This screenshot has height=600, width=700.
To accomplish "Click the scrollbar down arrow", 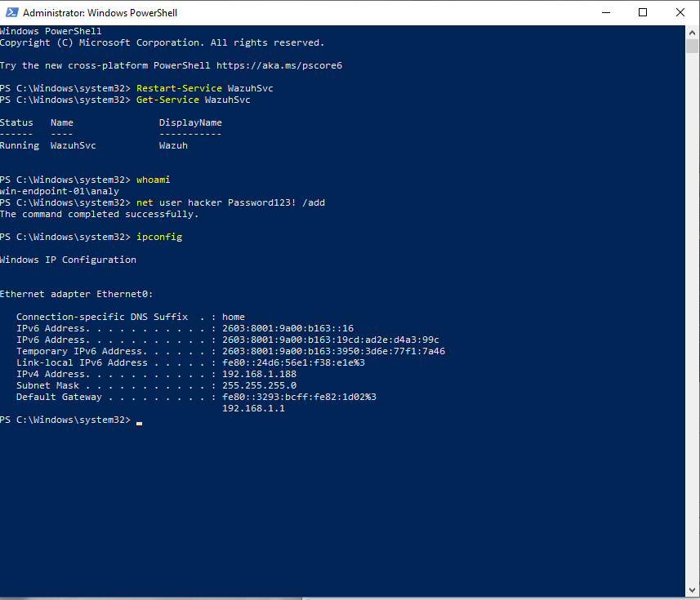I will click(692, 589).
